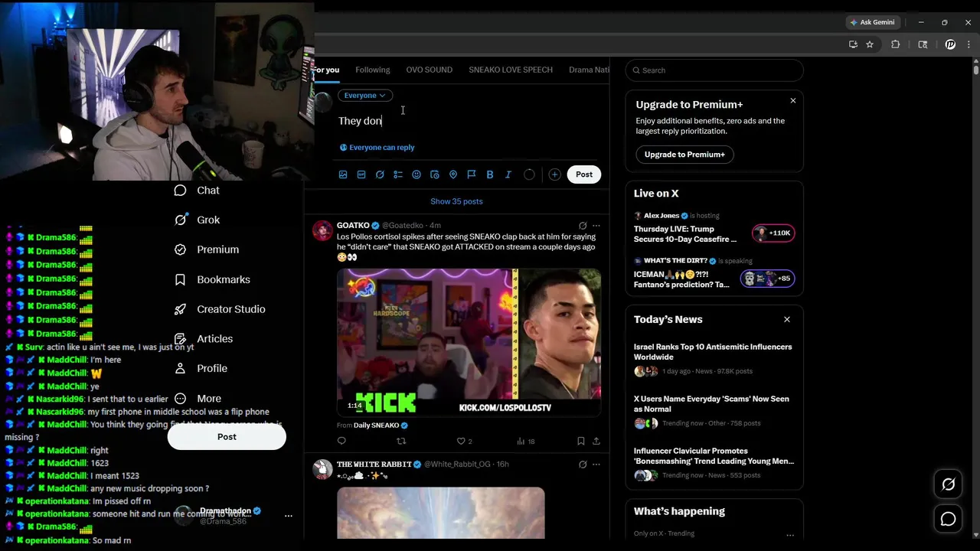Add another post to the thread
This screenshot has width=980, height=551.
554,174
